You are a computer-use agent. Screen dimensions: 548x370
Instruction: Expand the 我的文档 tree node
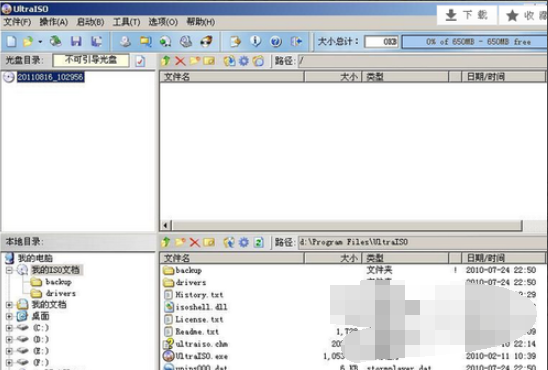[x=9, y=305]
